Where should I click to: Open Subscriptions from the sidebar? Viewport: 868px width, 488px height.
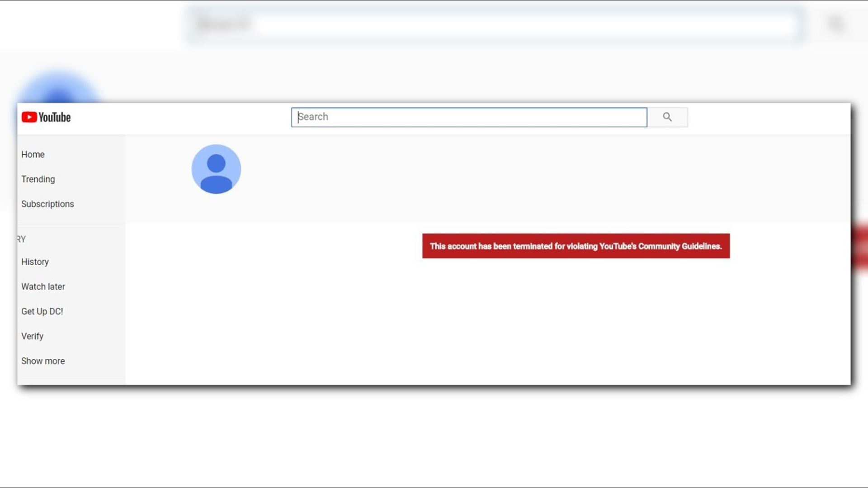point(47,204)
